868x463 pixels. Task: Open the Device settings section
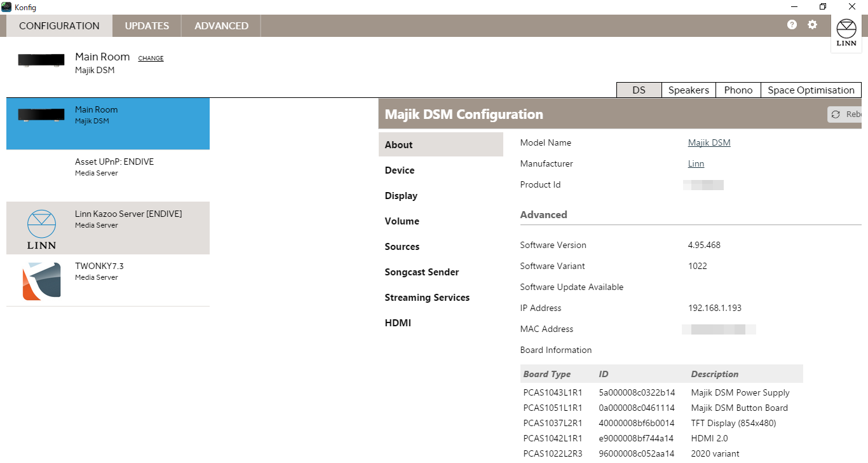coord(440,170)
